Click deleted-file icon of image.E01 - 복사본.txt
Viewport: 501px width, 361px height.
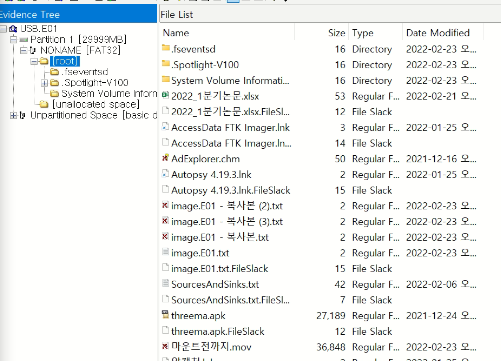pyautogui.click(x=165, y=236)
